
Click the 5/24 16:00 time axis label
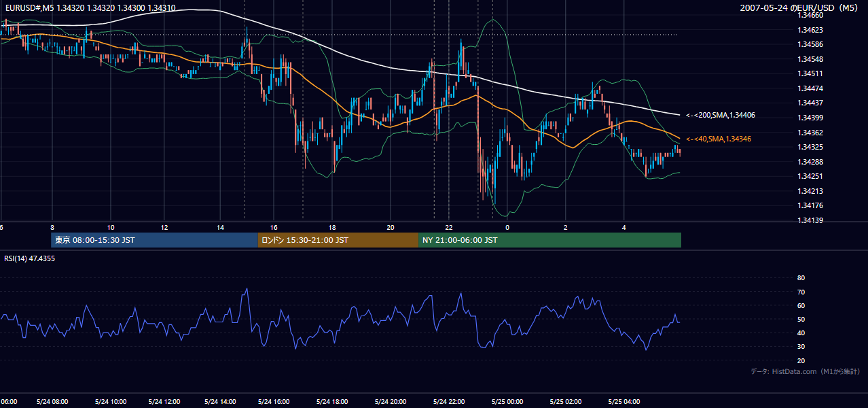pos(274,402)
